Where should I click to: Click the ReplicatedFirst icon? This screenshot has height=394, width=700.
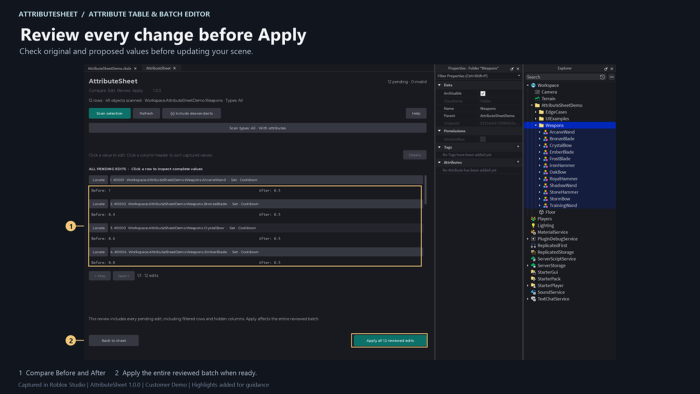pyautogui.click(x=533, y=246)
